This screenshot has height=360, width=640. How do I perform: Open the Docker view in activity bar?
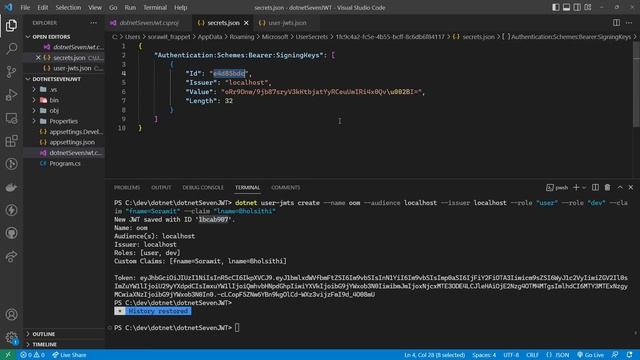coord(11,187)
